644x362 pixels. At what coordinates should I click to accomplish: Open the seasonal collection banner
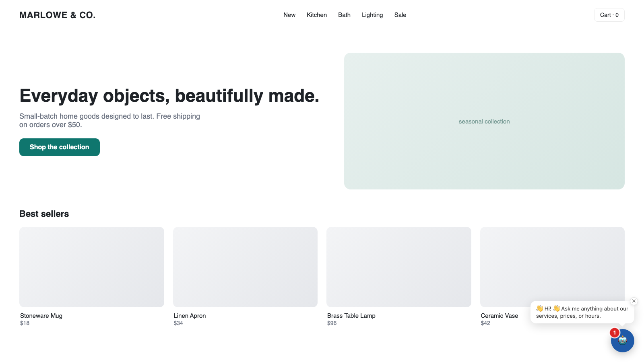coord(484,121)
